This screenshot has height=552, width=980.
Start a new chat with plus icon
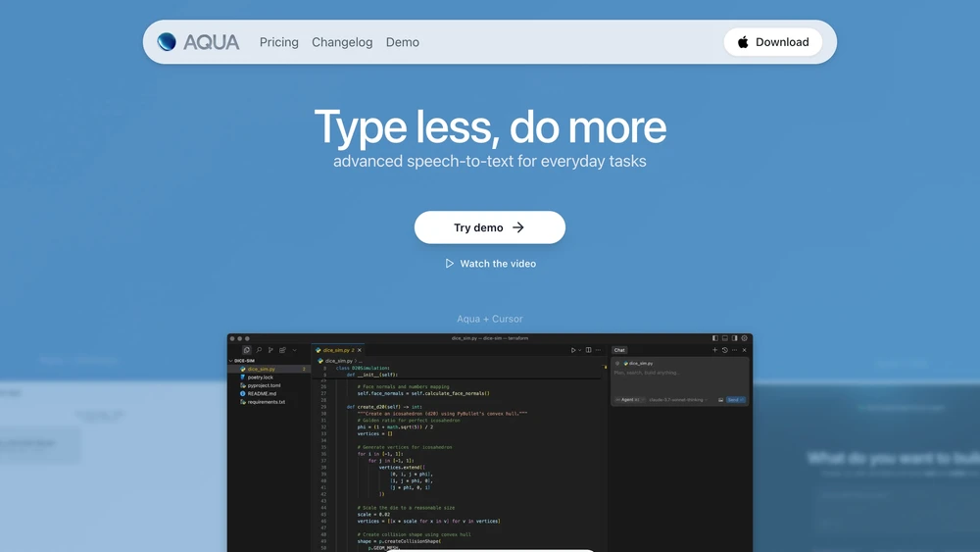715,350
